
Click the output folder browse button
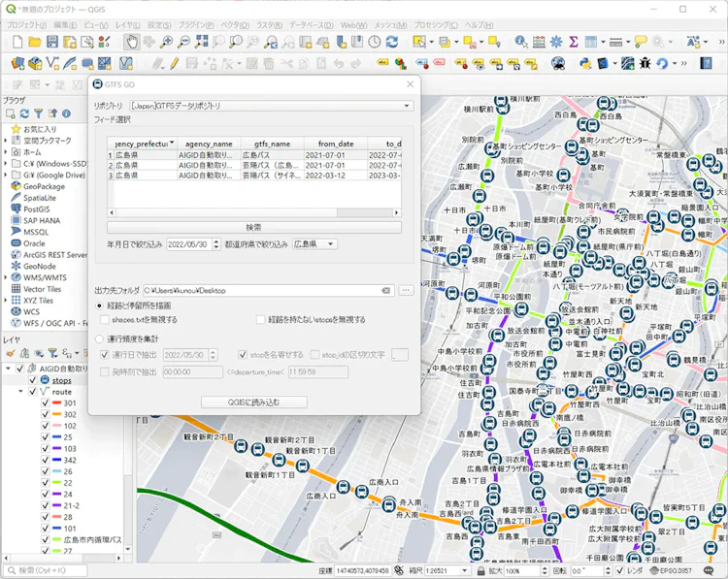406,290
